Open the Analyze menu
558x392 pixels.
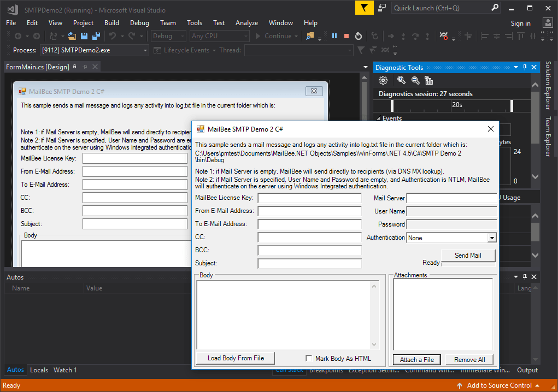coord(246,23)
